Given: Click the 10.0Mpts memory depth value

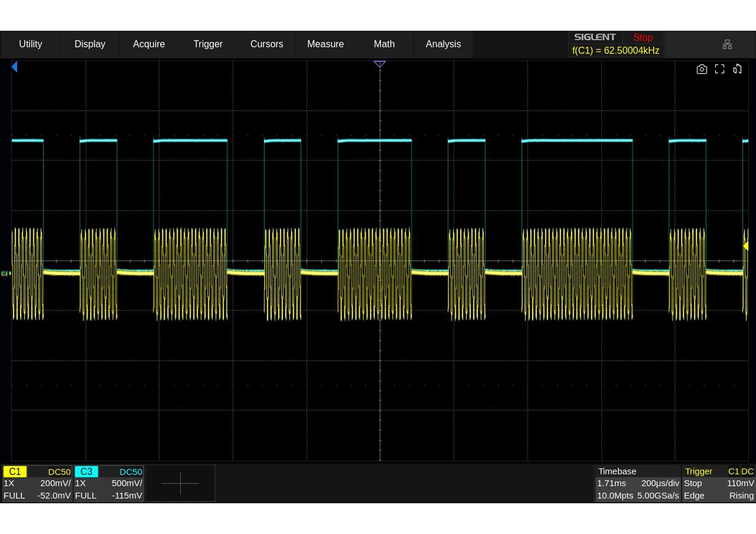Looking at the screenshot, I should 615,496.
